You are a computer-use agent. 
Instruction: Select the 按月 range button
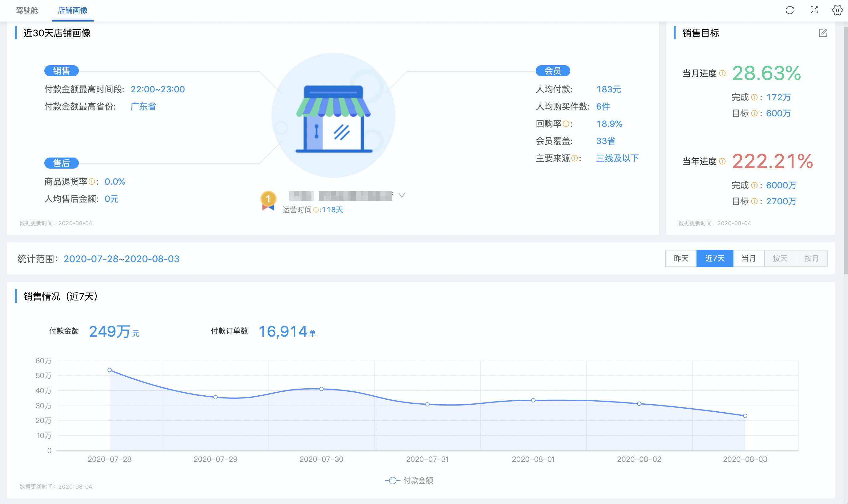click(x=811, y=258)
